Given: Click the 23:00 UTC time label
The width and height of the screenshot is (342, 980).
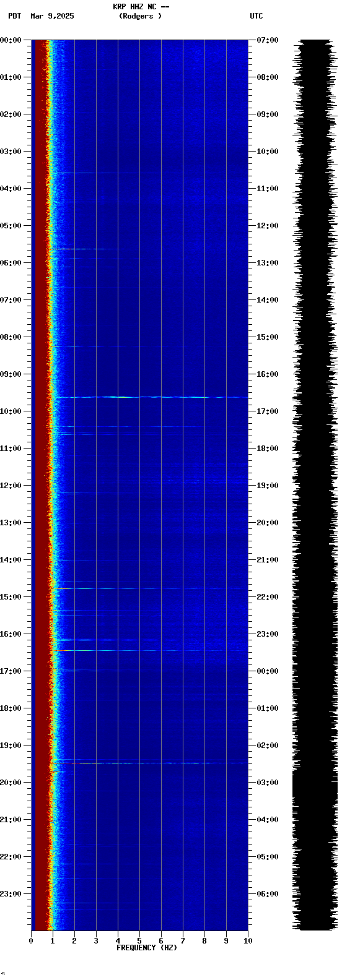Looking at the screenshot, I should (267, 634).
